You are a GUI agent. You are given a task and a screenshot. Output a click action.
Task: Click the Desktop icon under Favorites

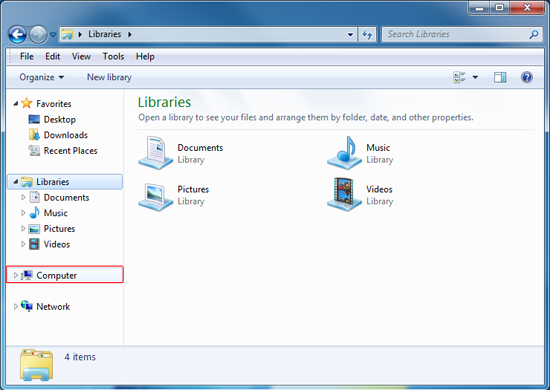coord(34,119)
